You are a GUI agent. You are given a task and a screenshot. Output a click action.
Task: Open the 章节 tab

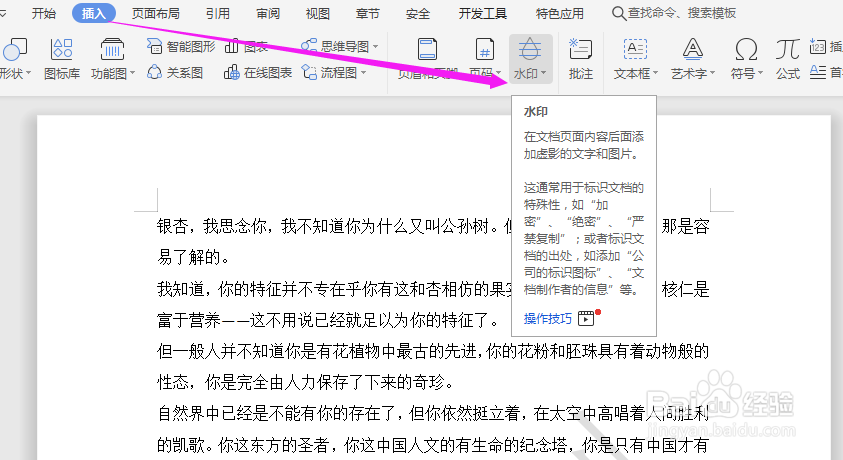click(368, 13)
